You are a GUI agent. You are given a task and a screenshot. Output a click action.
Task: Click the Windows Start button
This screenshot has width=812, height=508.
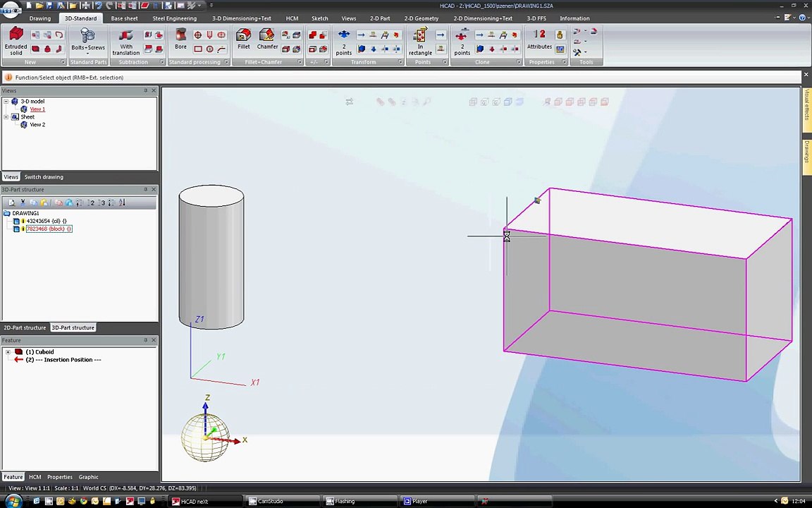[13, 501]
